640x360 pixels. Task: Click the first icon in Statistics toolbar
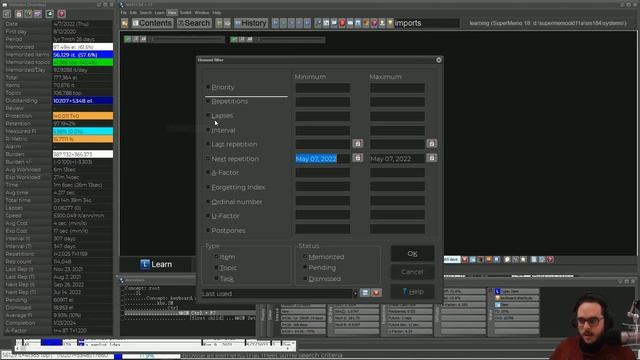coord(7,14)
